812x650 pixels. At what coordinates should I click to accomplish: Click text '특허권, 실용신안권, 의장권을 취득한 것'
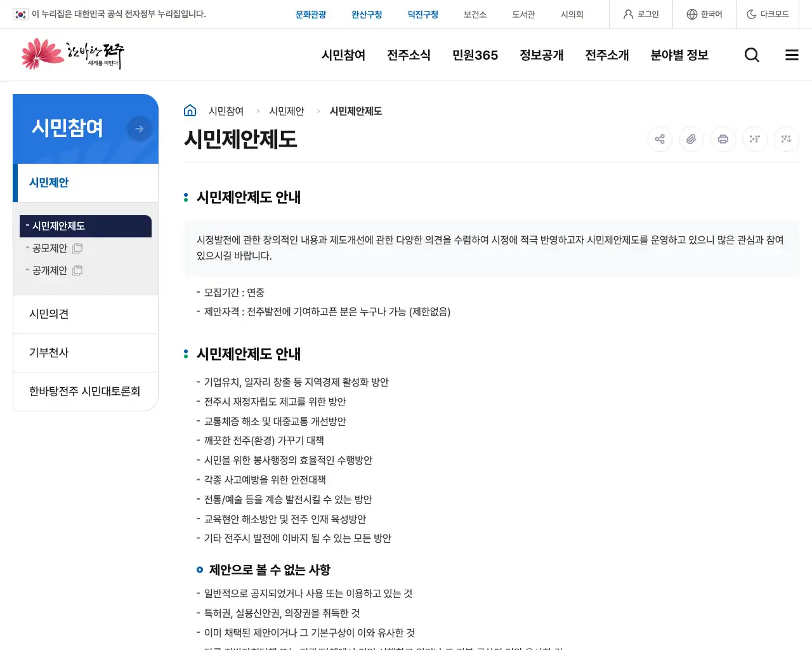(x=282, y=613)
